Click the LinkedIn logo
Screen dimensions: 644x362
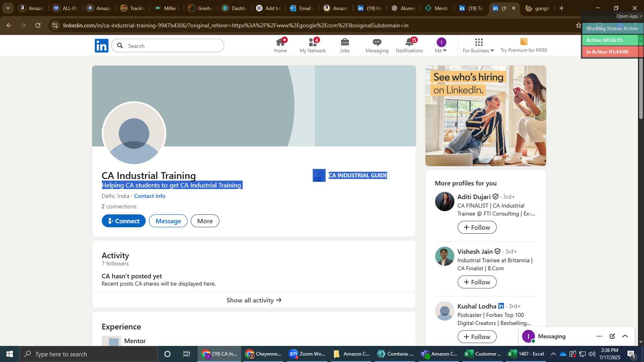coord(101,46)
